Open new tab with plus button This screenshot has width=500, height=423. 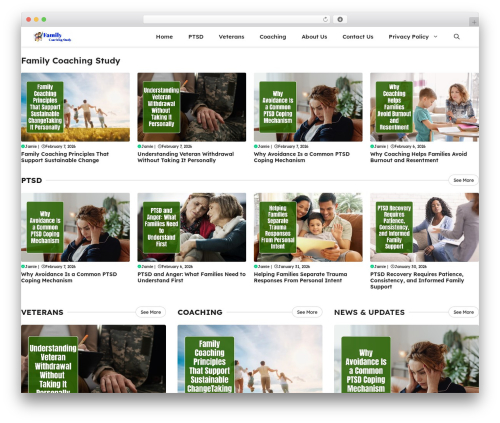[474, 22]
